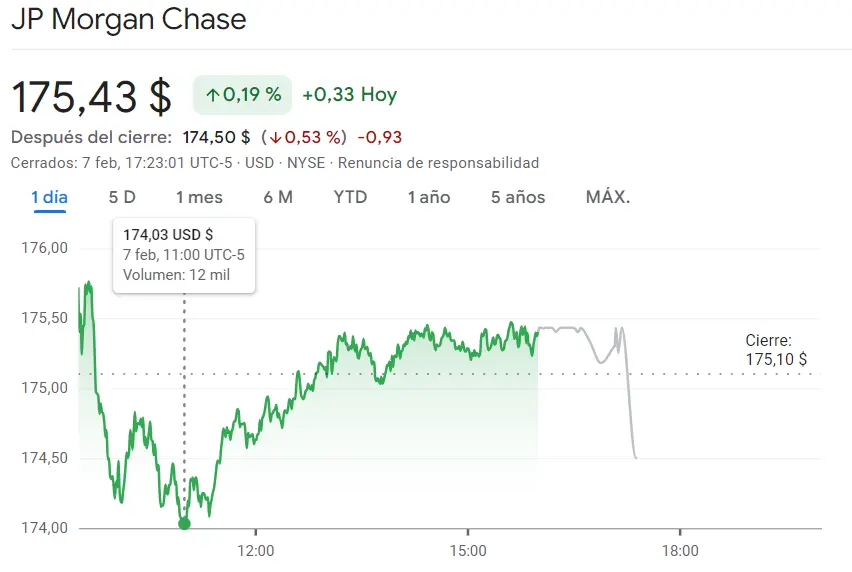
Task: Show the 6 M price history
Action: pyautogui.click(x=278, y=197)
